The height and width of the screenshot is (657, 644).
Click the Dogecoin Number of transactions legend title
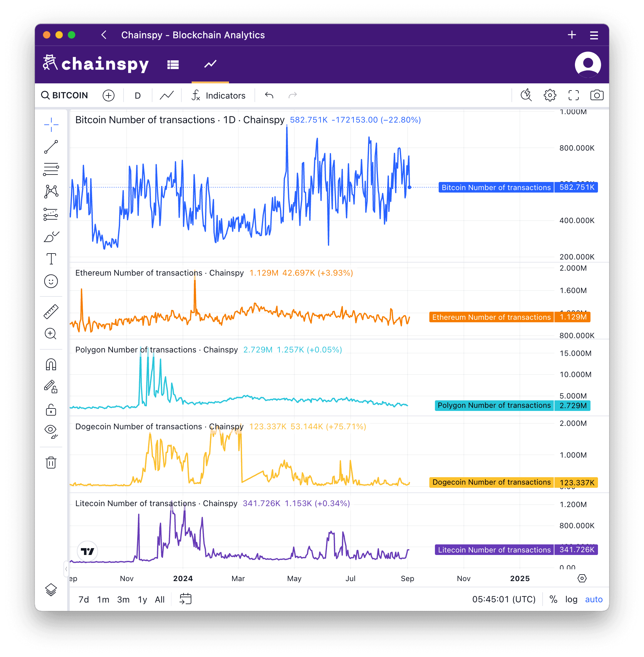(159, 426)
